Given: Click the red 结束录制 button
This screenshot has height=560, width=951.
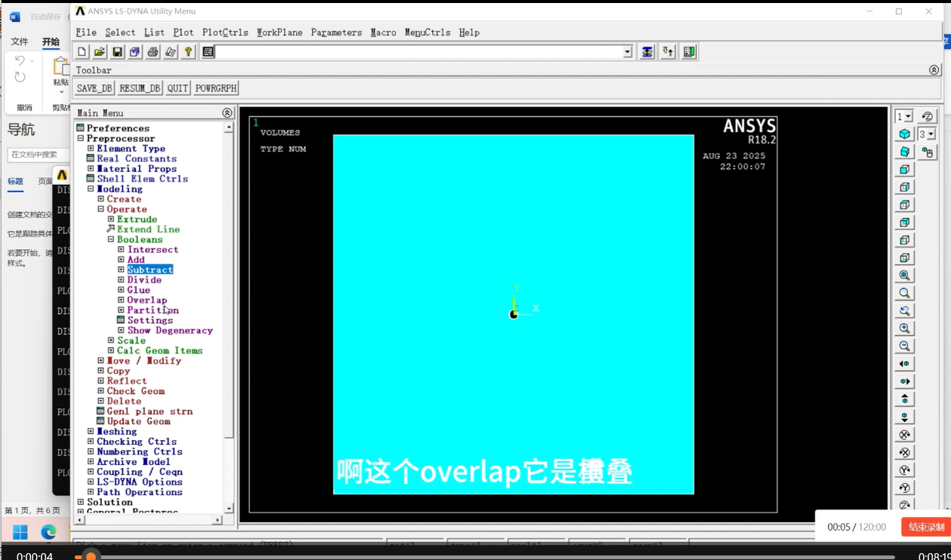Looking at the screenshot, I should [926, 527].
